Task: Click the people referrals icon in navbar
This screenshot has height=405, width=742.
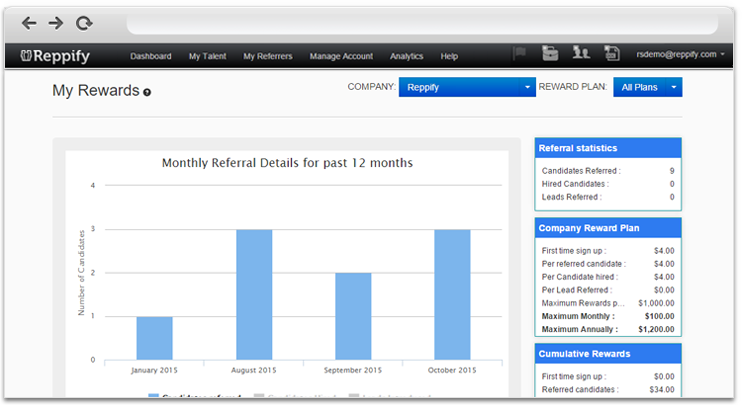Action: tap(579, 55)
